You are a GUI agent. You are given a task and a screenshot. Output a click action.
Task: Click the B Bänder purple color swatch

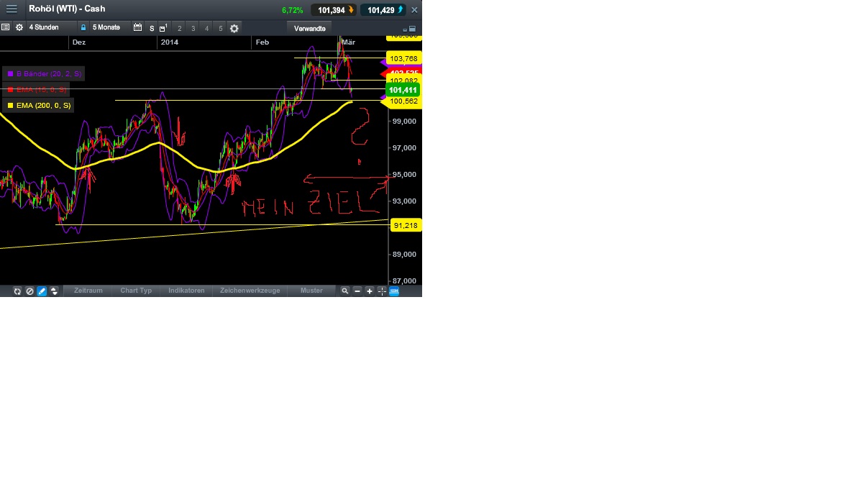pyautogui.click(x=9, y=73)
